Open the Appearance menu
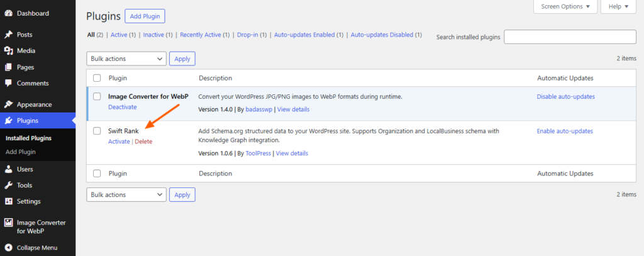This screenshot has width=644, height=256. (x=35, y=104)
